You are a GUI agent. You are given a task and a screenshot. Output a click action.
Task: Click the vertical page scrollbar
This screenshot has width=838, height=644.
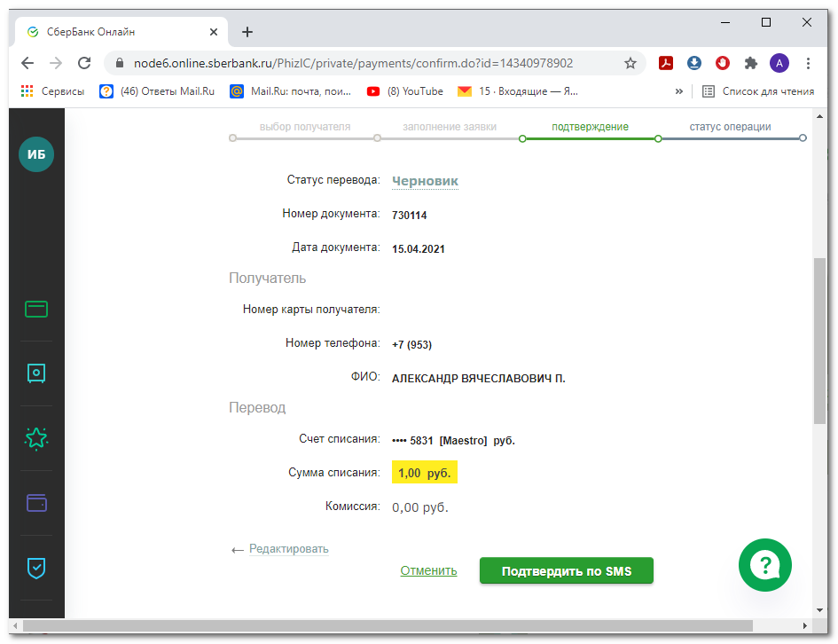819,342
